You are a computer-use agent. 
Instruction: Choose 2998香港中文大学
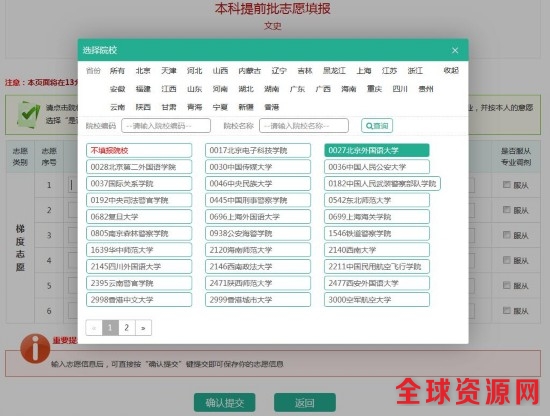click(139, 300)
